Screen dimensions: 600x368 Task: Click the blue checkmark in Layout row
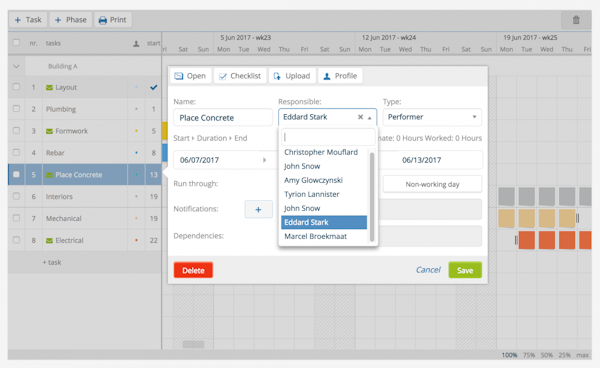coord(153,87)
